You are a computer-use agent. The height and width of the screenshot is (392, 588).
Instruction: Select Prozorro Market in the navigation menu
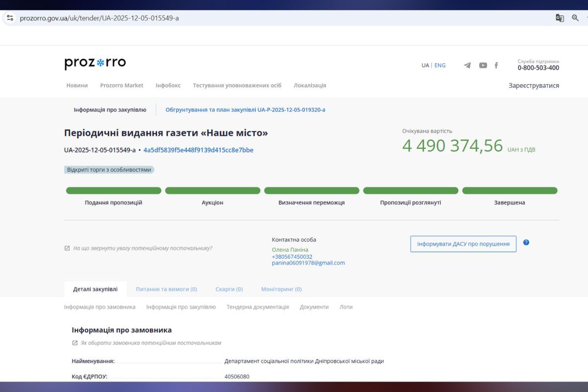[x=122, y=85]
